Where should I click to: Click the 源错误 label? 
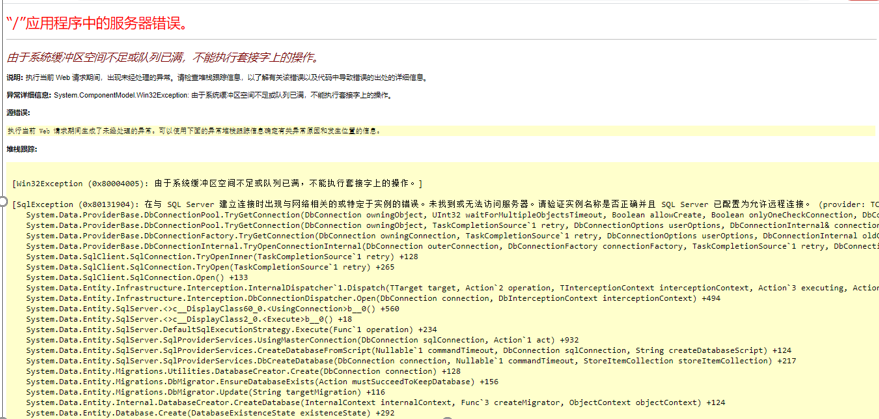pyautogui.click(x=18, y=112)
